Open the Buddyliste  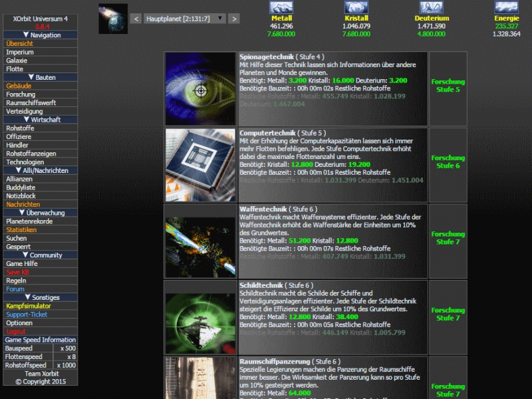click(21, 188)
